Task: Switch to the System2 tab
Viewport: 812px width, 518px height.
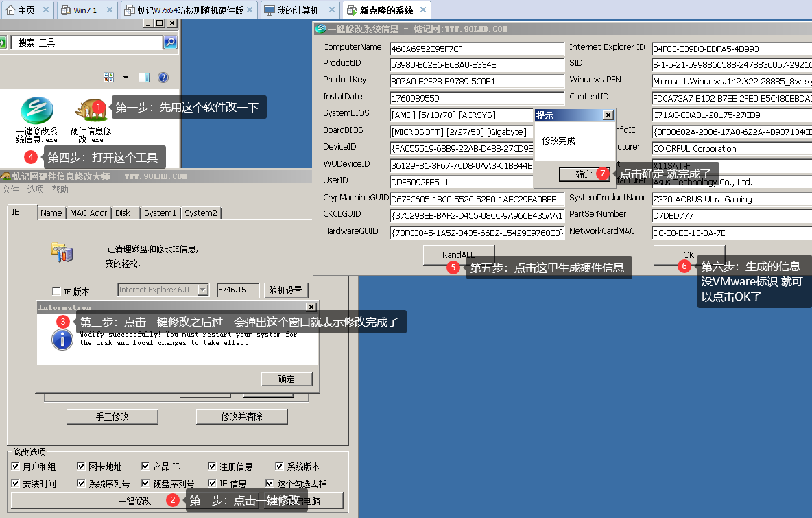Action: click(x=201, y=213)
